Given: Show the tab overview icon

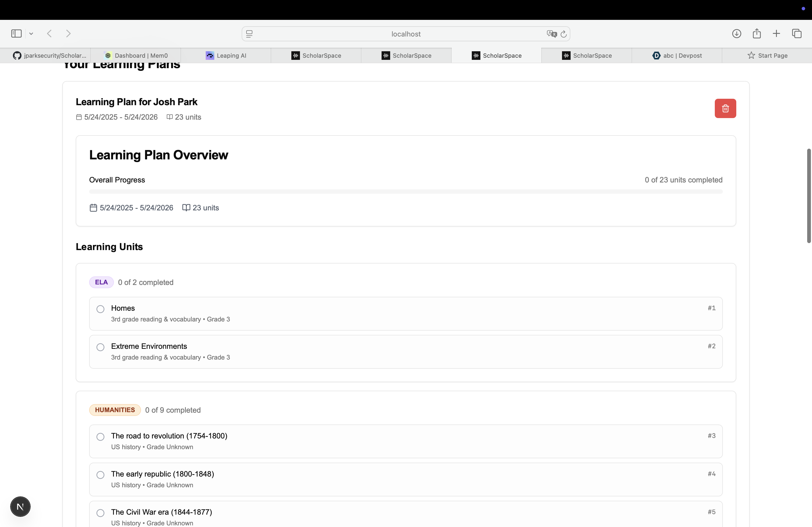Looking at the screenshot, I should (x=797, y=33).
